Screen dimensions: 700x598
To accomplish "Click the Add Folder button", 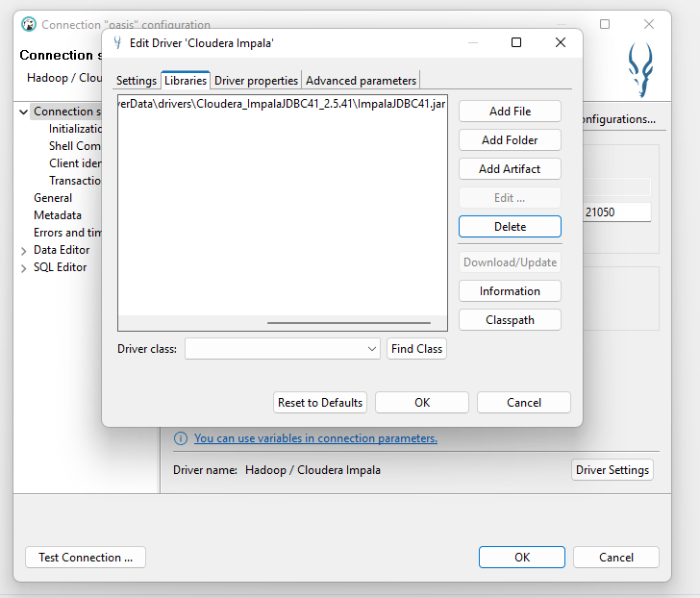I will [510, 140].
